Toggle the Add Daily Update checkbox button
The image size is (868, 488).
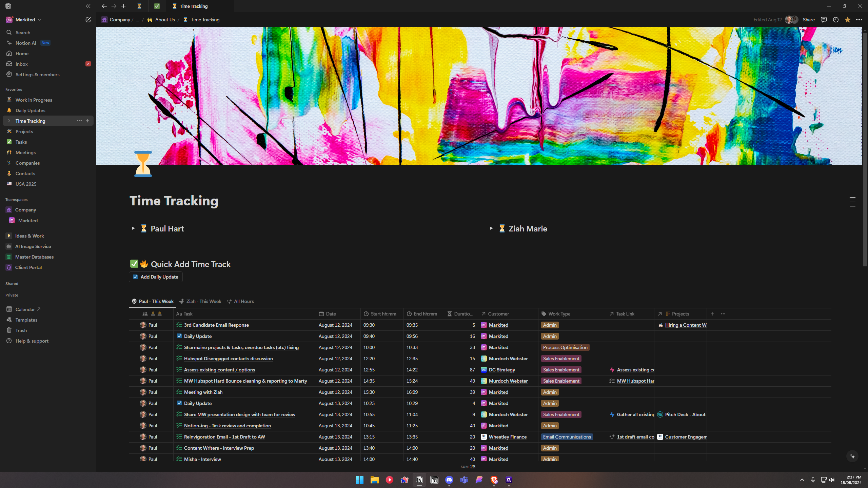click(156, 277)
